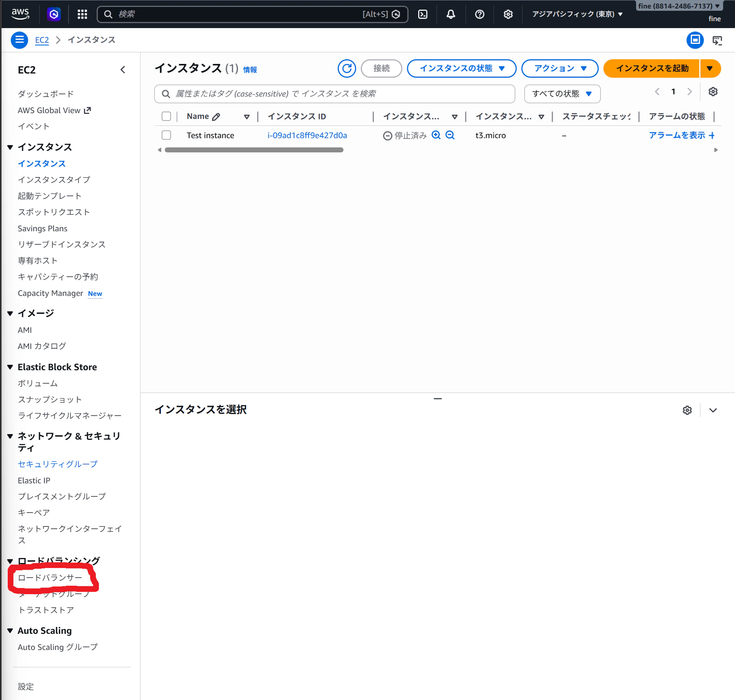Open 情報 link next to heading
Screen dimensions: 735x700
pyautogui.click(x=250, y=70)
